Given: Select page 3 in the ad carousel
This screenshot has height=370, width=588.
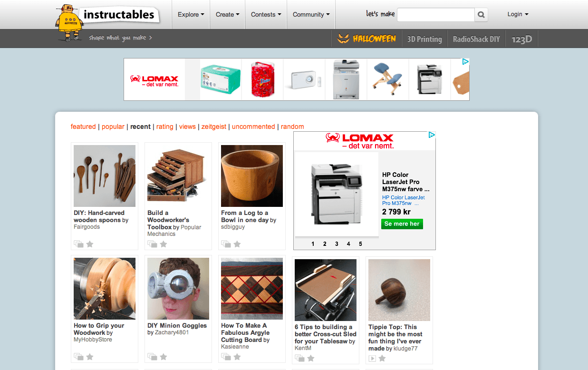Looking at the screenshot, I should coord(337,243).
